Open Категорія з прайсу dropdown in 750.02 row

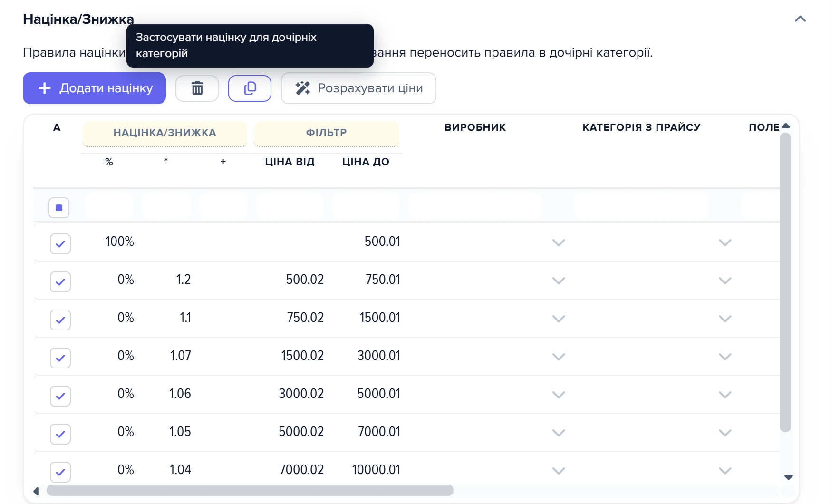point(725,319)
